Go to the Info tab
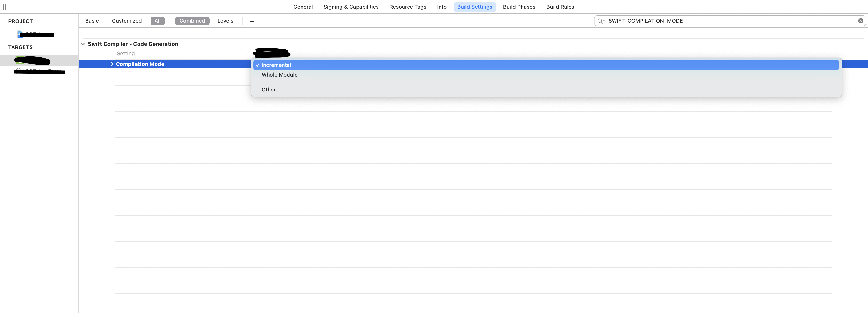 point(441,7)
